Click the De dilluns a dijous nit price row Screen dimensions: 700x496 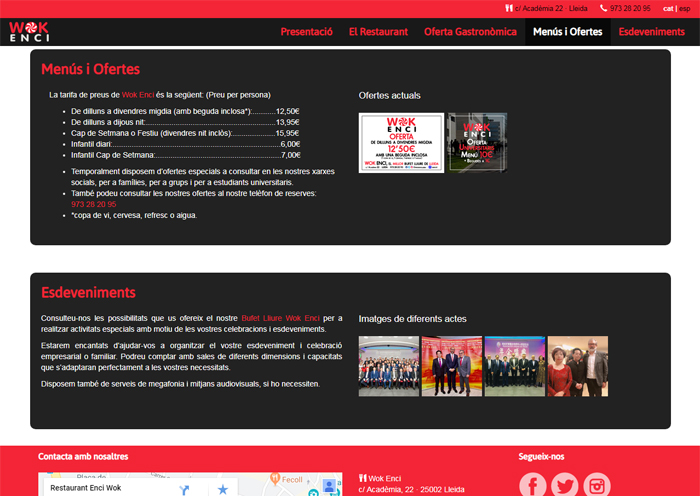185,122
